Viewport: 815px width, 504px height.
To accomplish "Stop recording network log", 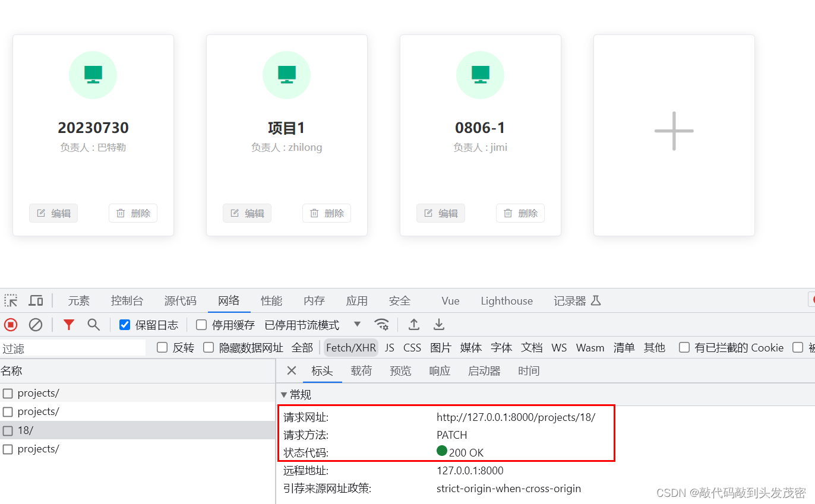I will click(11, 325).
